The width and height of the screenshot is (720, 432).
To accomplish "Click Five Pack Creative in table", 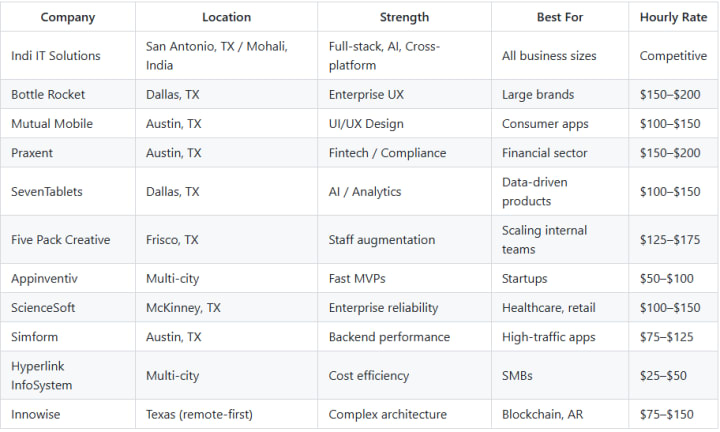I will [61, 240].
